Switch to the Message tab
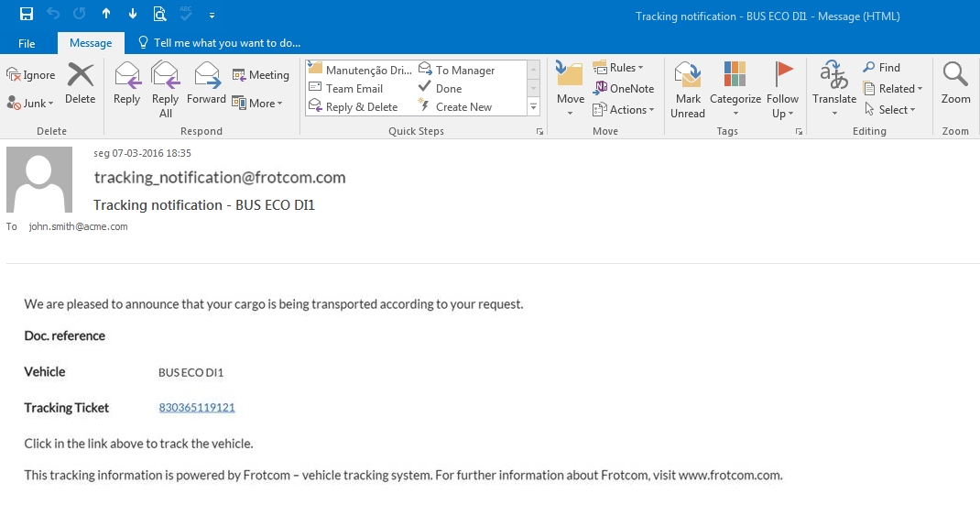Screen dimensions: 980x516 point(91,43)
